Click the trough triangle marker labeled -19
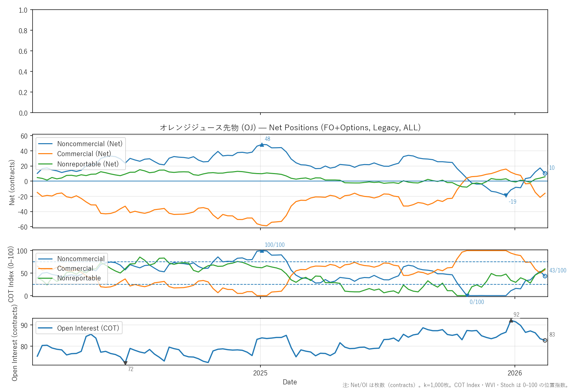The image size is (574, 392). click(506, 195)
